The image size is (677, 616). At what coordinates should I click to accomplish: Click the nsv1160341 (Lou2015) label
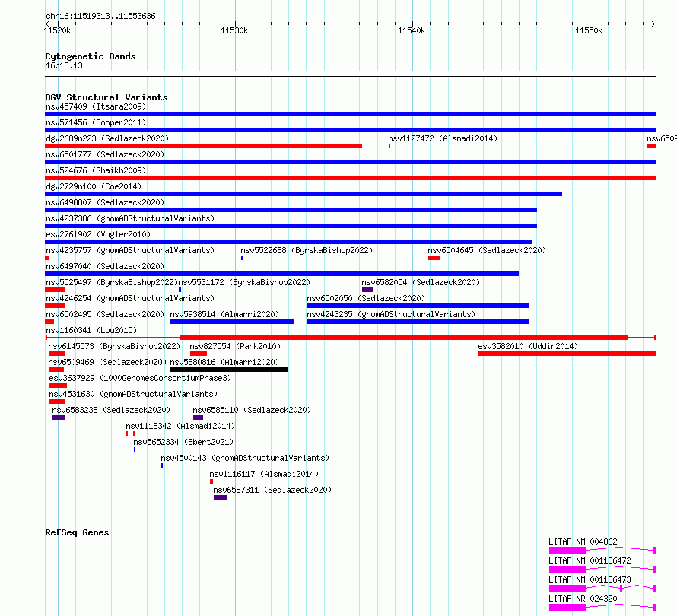(91, 330)
